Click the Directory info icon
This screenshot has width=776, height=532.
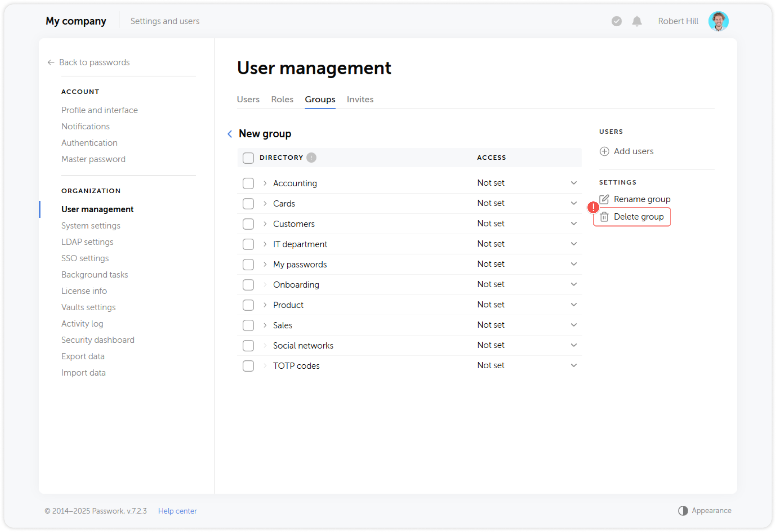coord(311,157)
